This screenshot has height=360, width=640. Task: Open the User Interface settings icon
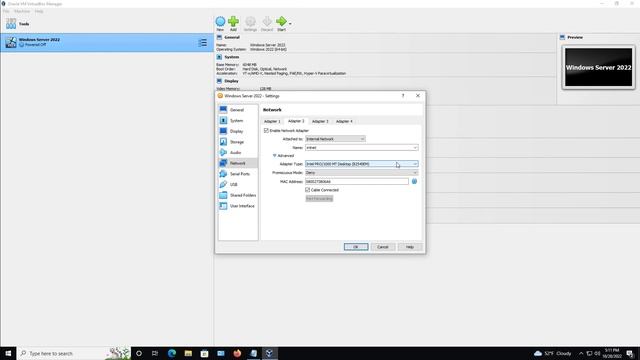223,206
